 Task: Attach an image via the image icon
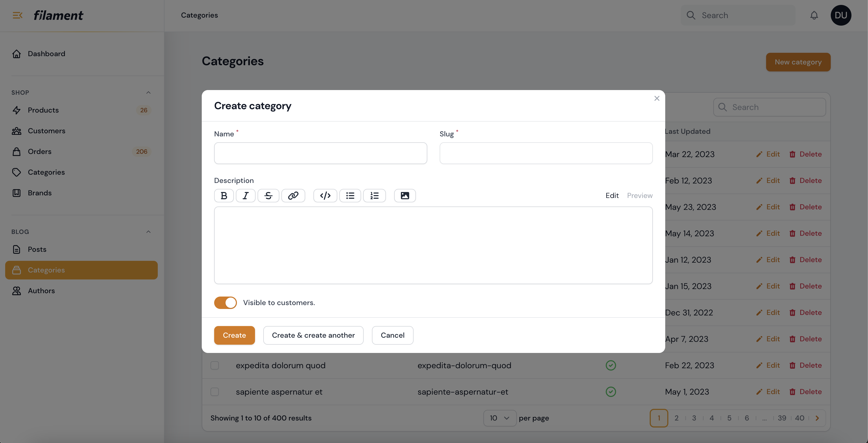(x=405, y=196)
